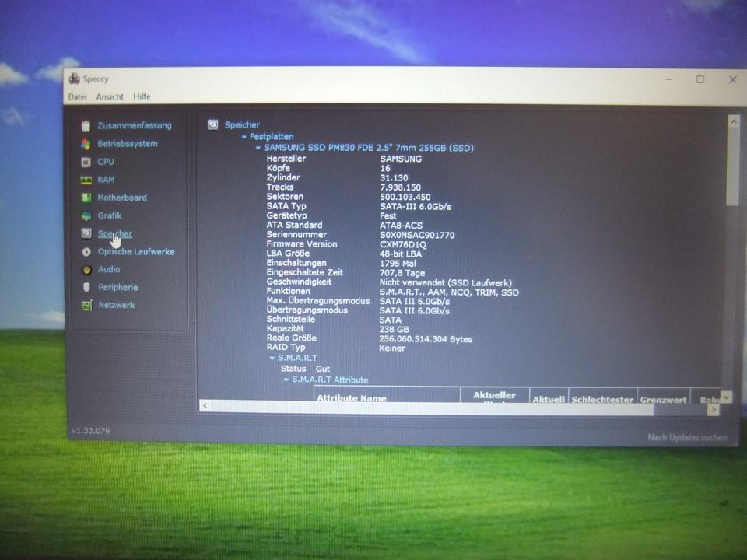The width and height of the screenshot is (747, 560).
Task: Click the Hersteller label
Action: [x=286, y=159]
